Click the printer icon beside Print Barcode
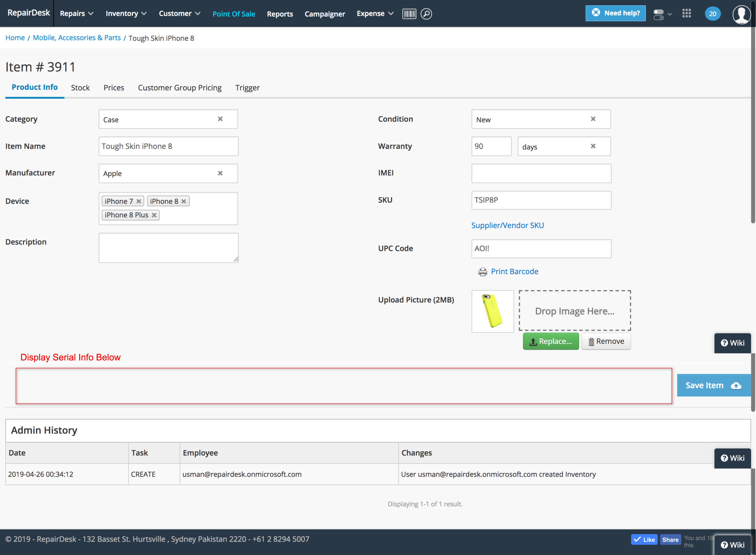 tap(482, 272)
